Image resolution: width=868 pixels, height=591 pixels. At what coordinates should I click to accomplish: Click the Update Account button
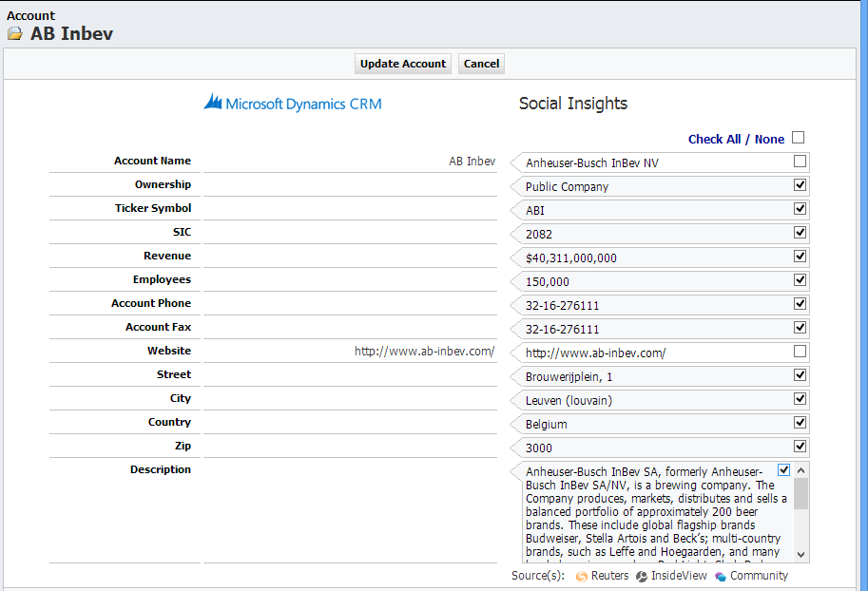click(402, 64)
